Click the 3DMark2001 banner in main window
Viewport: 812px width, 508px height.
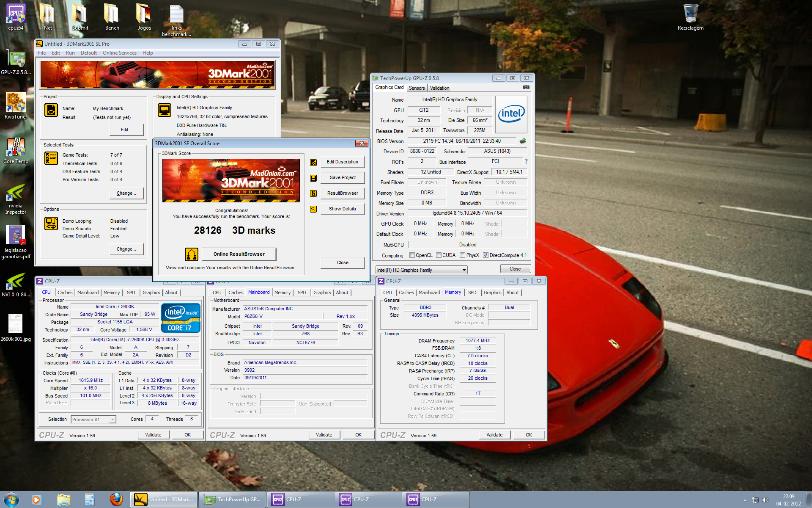(158, 75)
